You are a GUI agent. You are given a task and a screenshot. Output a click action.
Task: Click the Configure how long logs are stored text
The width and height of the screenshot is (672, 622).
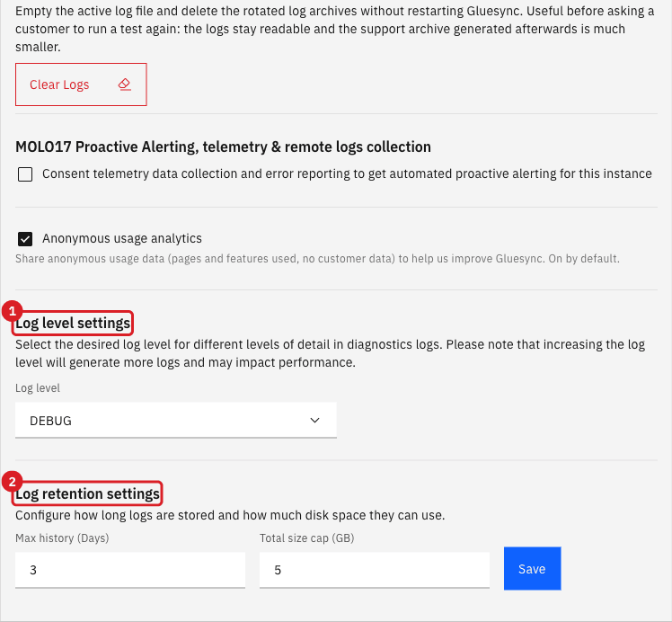(230, 515)
